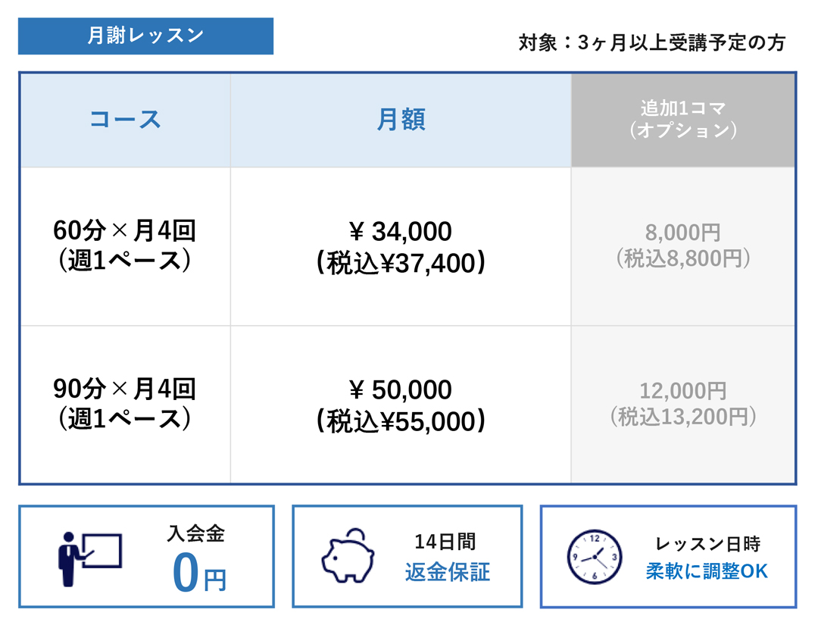Click the 月額 column header

click(x=401, y=120)
